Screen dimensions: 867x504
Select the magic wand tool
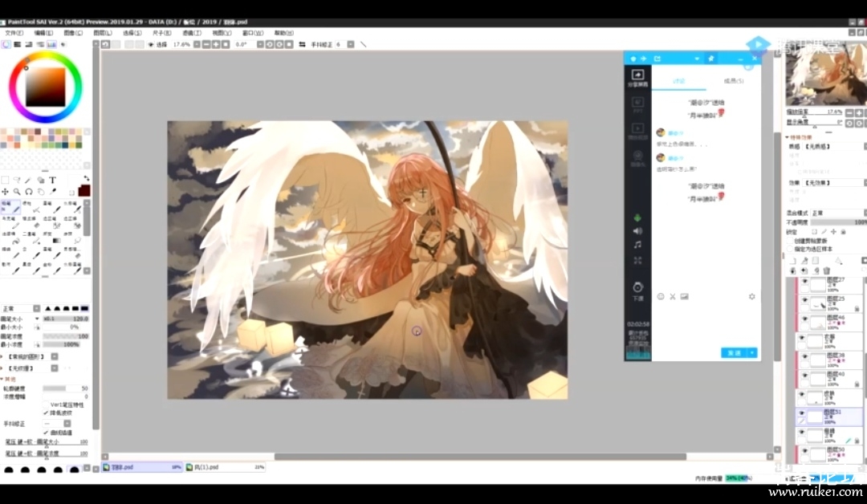tap(28, 180)
